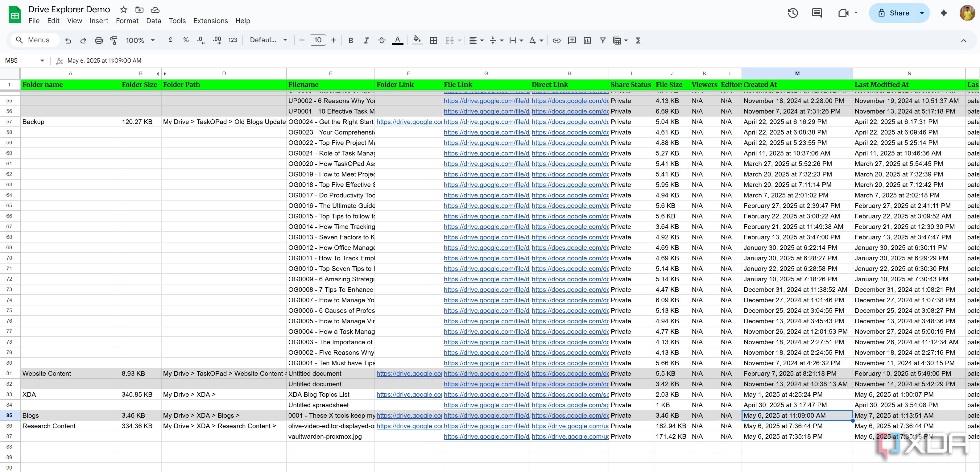Open the Name box dropdown arrow
The width and height of the screenshot is (980, 472).
(42, 60)
